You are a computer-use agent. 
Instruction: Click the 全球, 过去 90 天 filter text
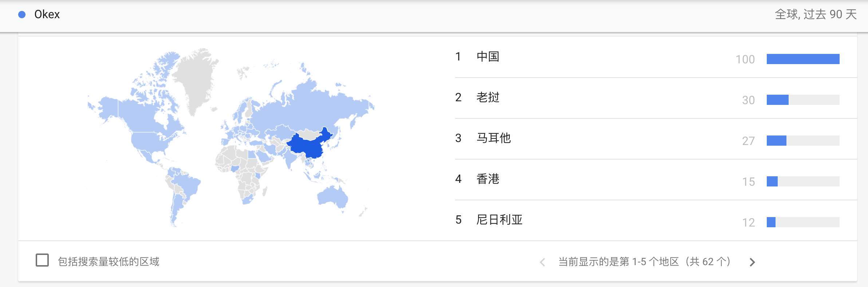point(816,15)
